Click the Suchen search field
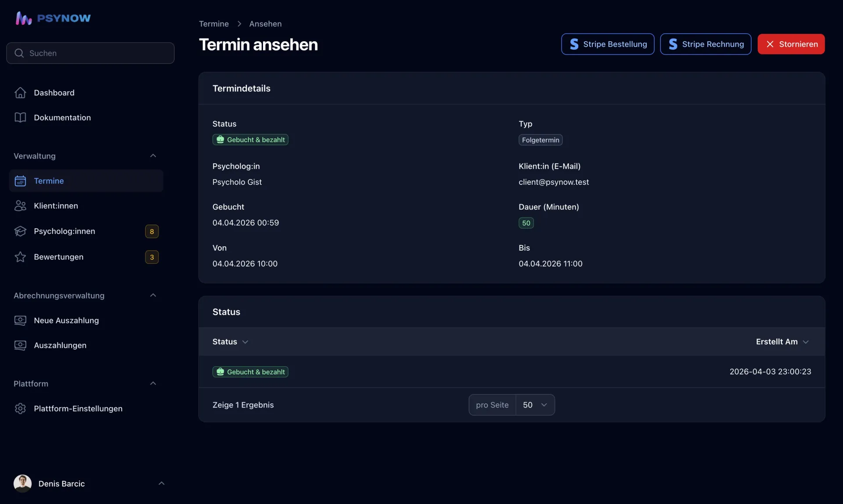Screen dimensions: 843x504 (x=90, y=53)
